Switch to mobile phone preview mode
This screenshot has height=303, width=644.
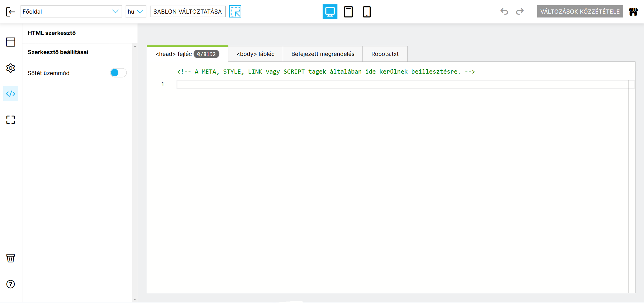[367, 12]
